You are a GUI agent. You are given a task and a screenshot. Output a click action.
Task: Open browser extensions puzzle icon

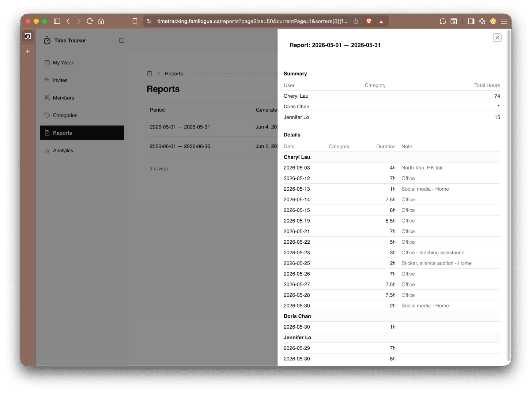click(443, 21)
